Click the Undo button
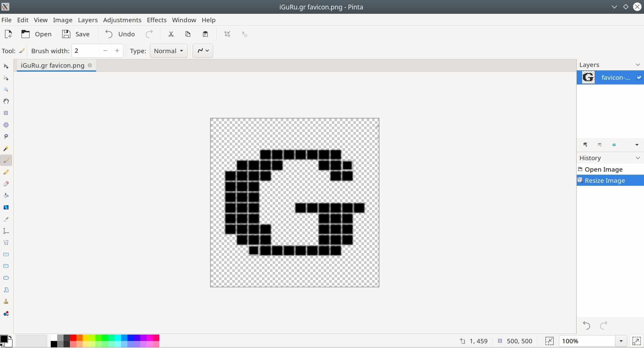The width and height of the screenshot is (644, 348). click(120, 34)
